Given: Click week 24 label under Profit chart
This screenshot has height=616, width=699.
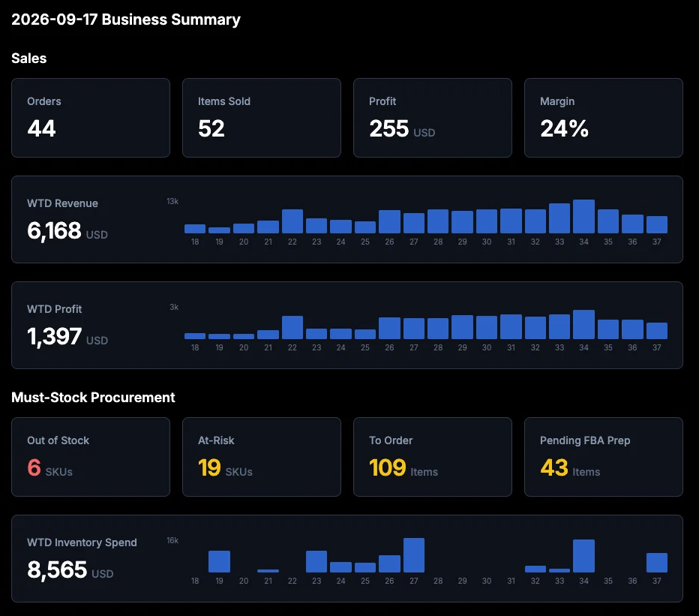Looking at the screenshot, I should pos(340,347).
